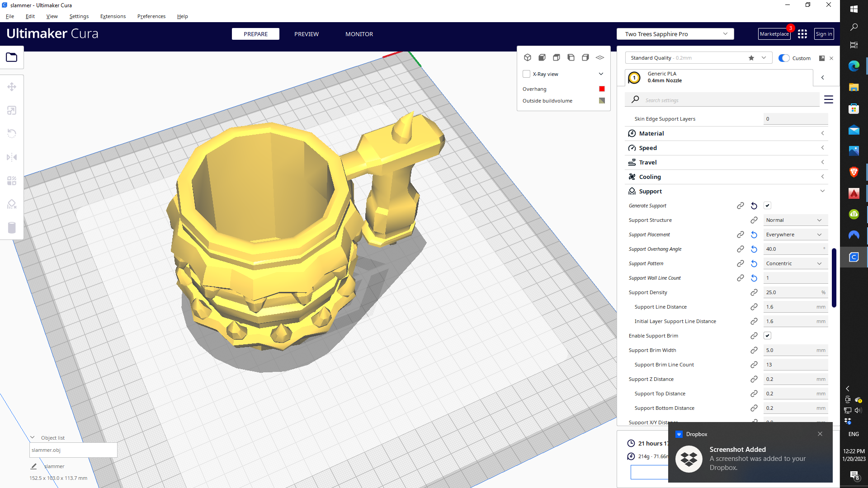
Task: Open file with the folder icon
Action: [x=12, y=57]
